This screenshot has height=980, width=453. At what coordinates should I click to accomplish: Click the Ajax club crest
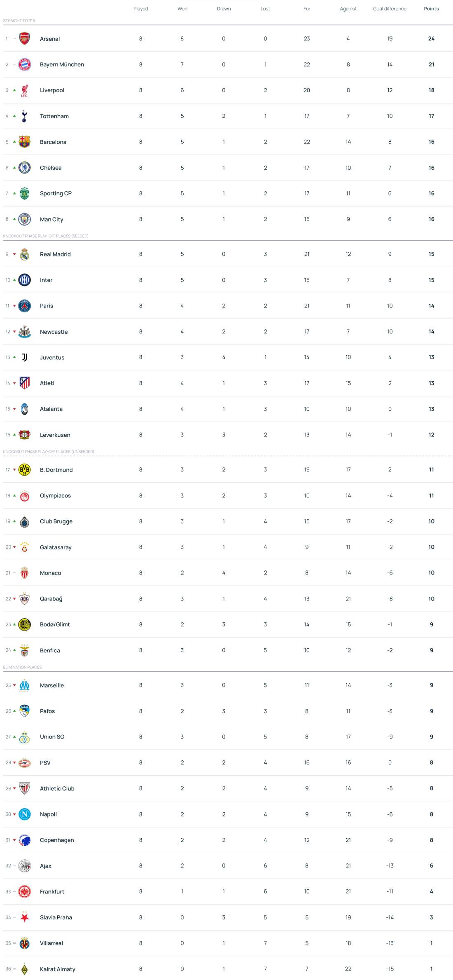click(x=24, y=866)
